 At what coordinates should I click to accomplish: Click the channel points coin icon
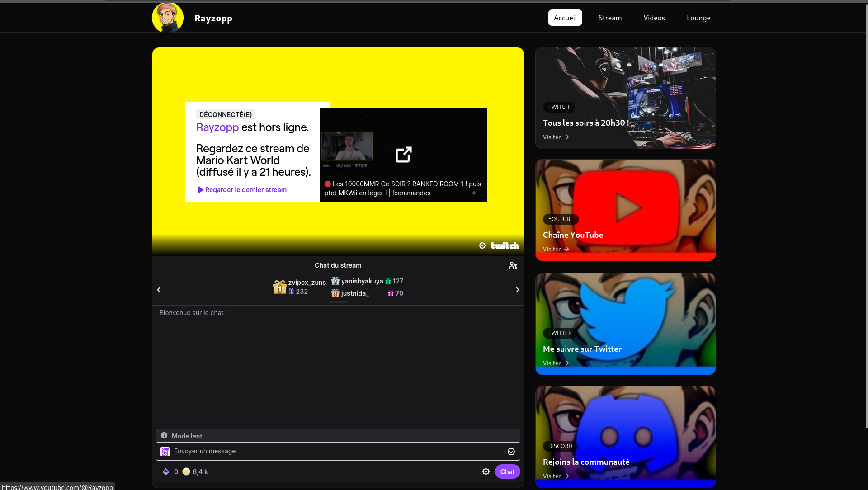pyautogui.click(x=186, y=471)
